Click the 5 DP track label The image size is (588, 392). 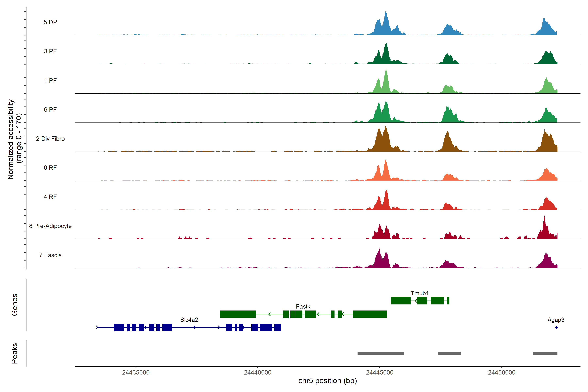[50, 22]
